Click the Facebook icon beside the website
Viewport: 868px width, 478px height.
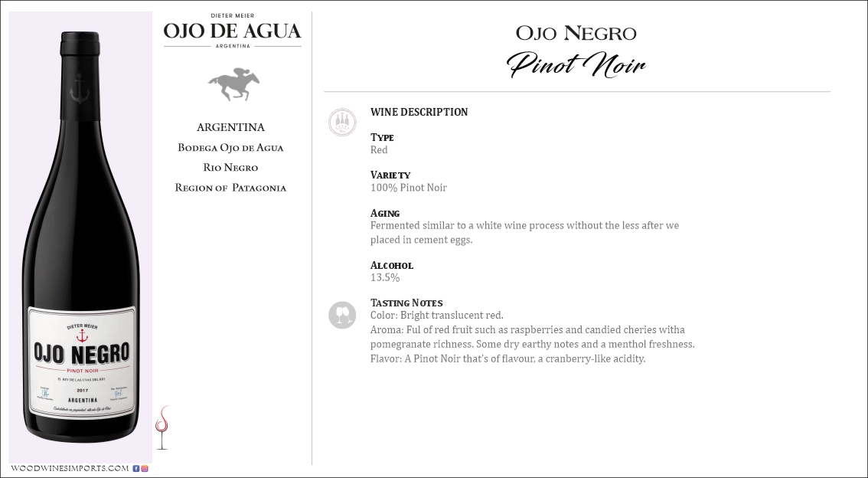pyautogui.click(x=136, y=468)
